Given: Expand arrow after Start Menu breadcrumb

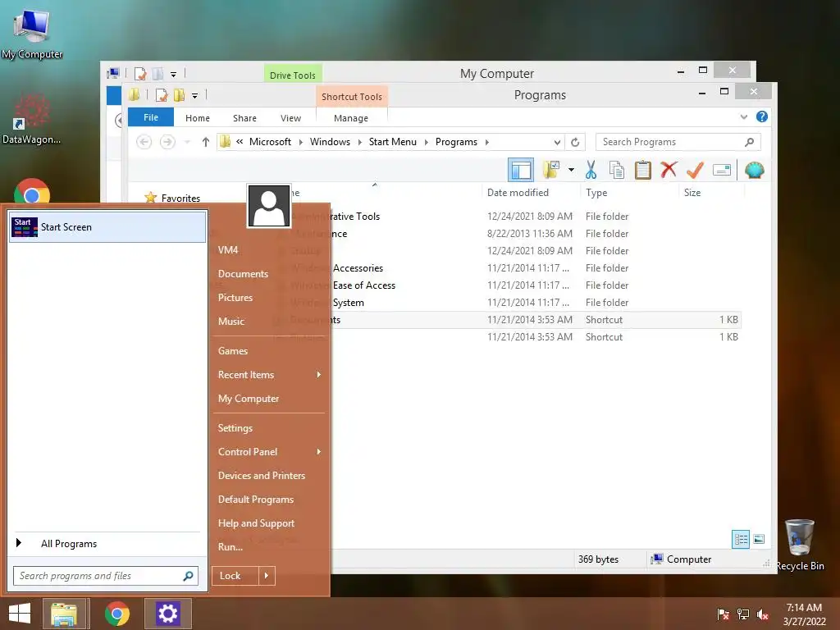Looking at the screenshot, I should (427, 142).
